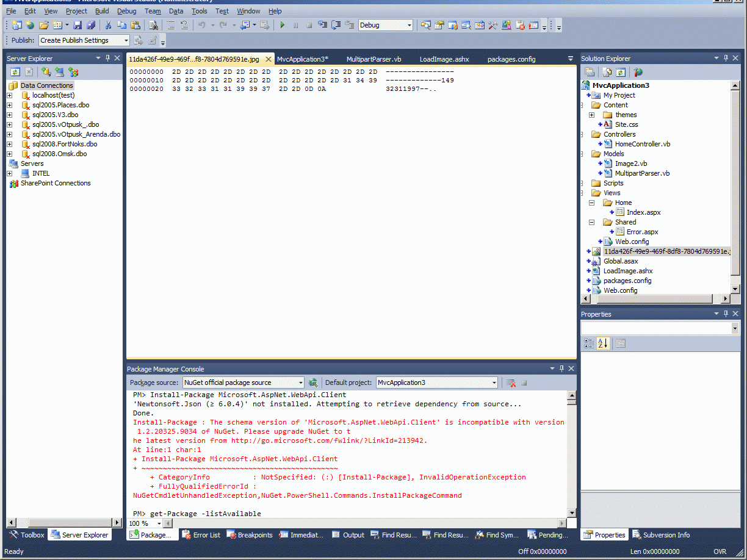Open the Default project dropdown

(494, 382)
